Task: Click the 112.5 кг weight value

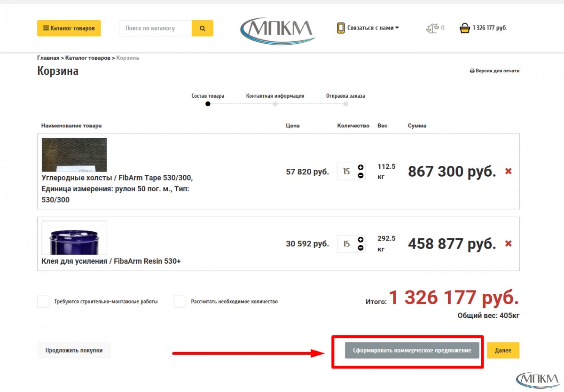Action: pos(386,172)
